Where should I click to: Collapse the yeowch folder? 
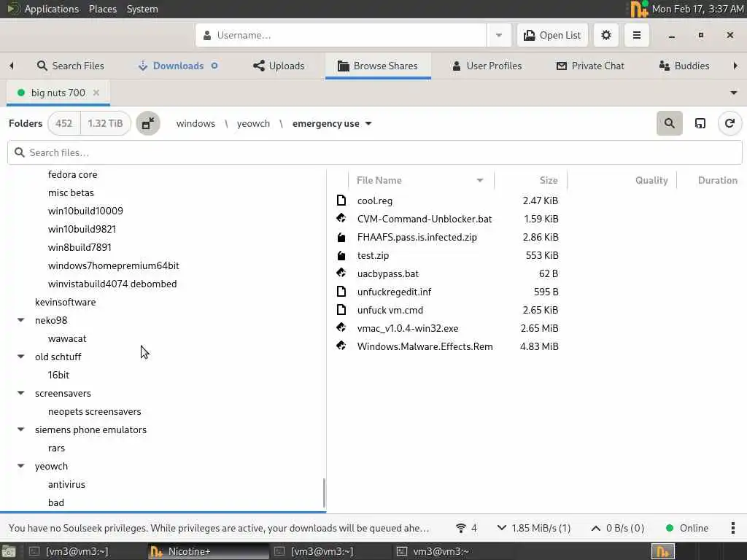click(21, 466)
